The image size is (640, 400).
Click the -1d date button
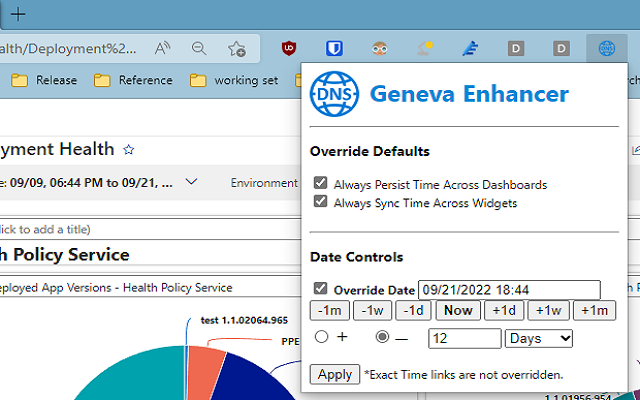(413, 311)
